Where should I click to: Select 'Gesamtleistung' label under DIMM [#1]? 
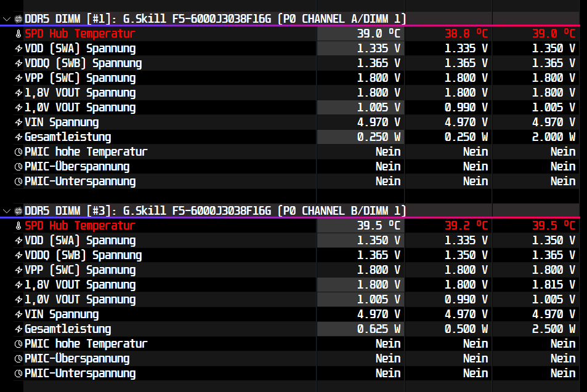click(68, 137)
